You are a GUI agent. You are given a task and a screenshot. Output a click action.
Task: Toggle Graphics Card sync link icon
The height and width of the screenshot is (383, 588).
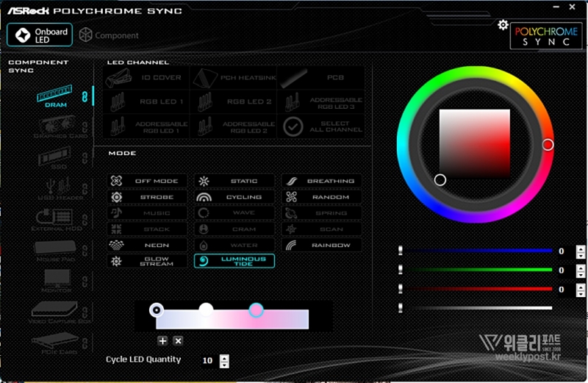point(85,127)
